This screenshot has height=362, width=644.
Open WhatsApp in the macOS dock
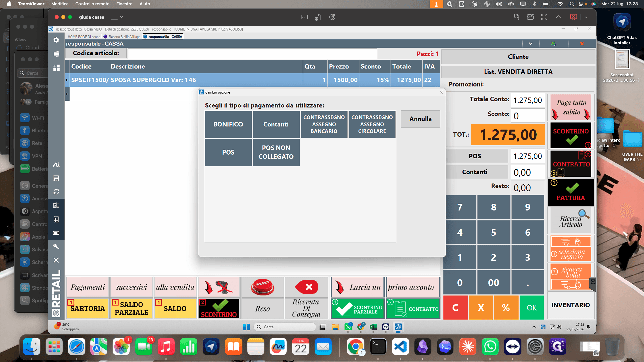click(490, 347)
